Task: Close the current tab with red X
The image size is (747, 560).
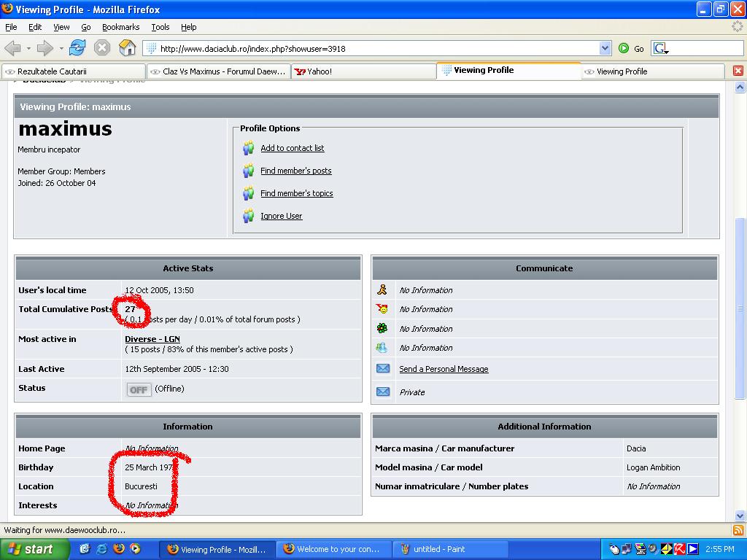Action: coord(738,71)
